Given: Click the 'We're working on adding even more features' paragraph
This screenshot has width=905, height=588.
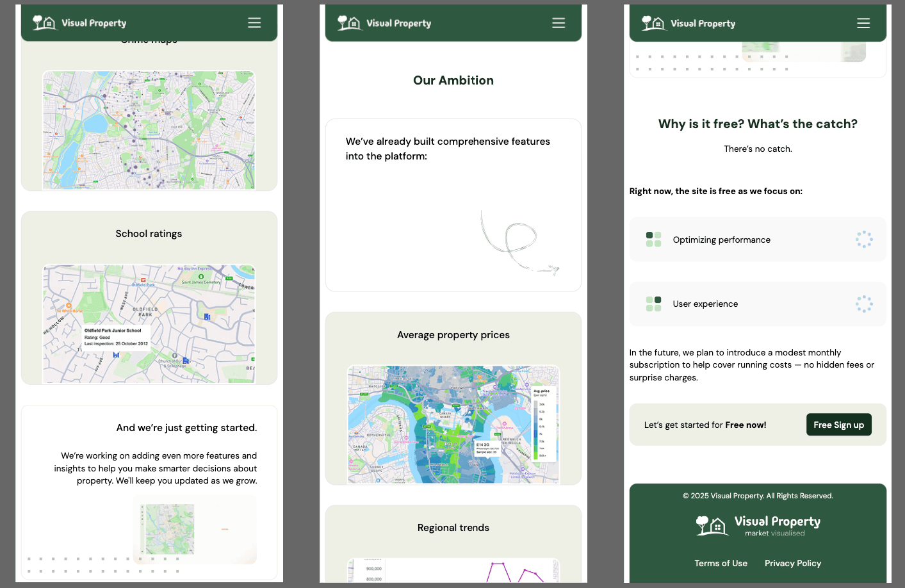Looking at the screenshot, I should 156,468.
